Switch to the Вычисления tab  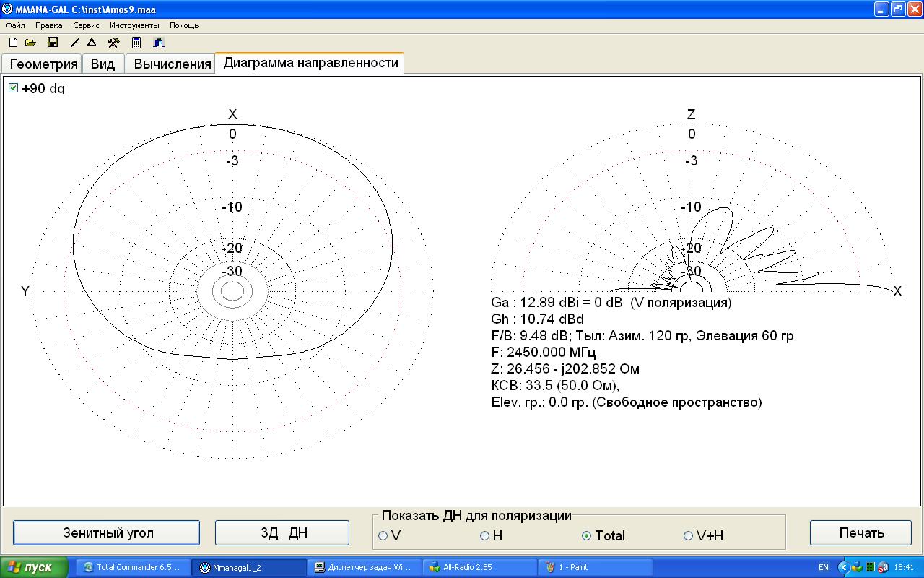173,64
